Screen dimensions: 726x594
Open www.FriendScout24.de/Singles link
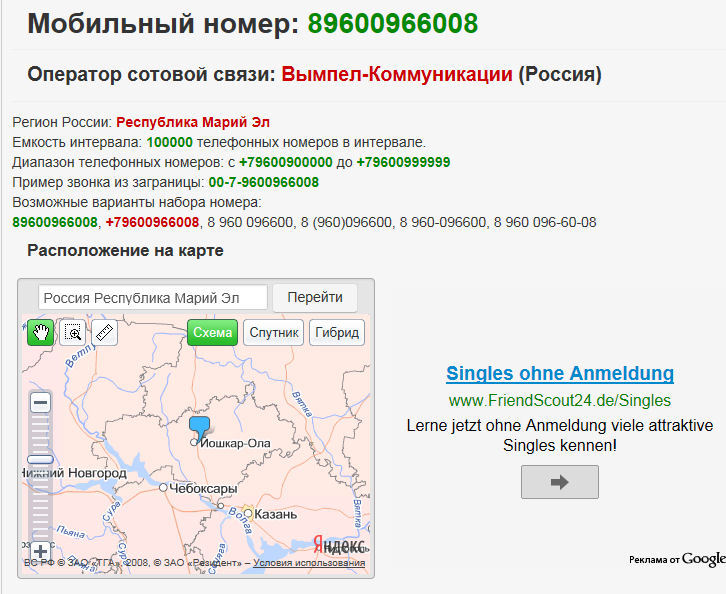click(x=560, y=400)
